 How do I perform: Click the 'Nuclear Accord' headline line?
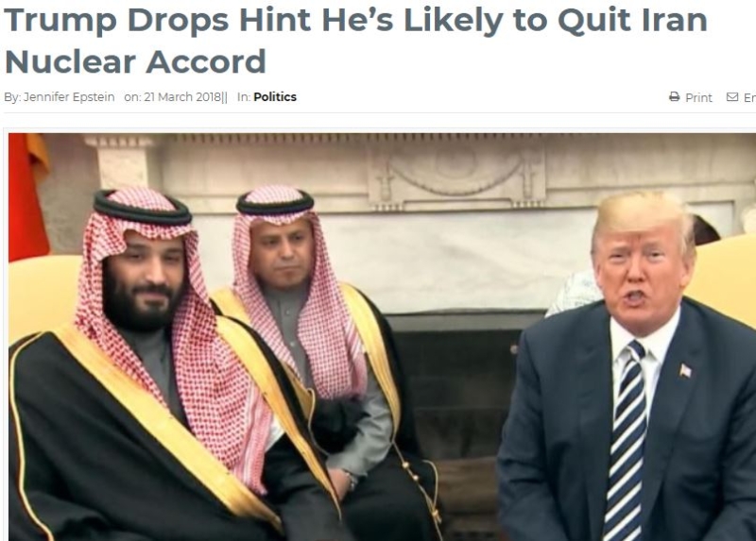click(135, 61)
